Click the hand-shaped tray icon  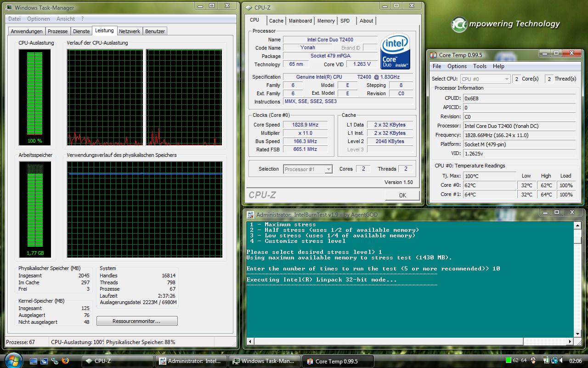534,361
